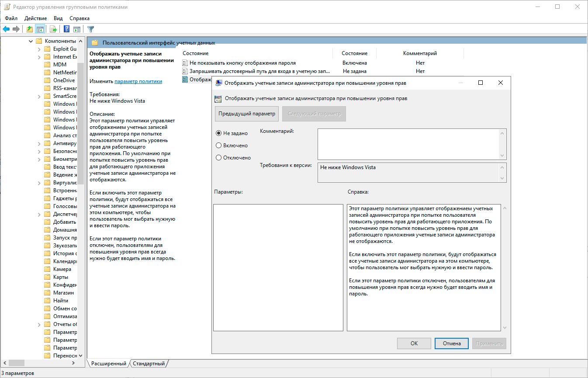Expand the Exploit Guard tree node
Screen dimensions: 588x378
pos(39,49)
